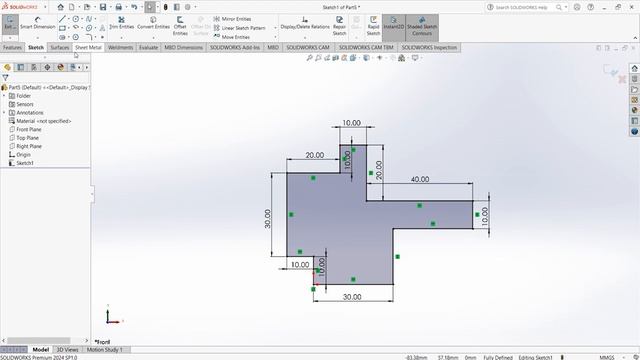Switch to 3D Views bottom tab
The height and width of the screenshot is (360, 640).
pyautogui.click(x=67, y=350)
